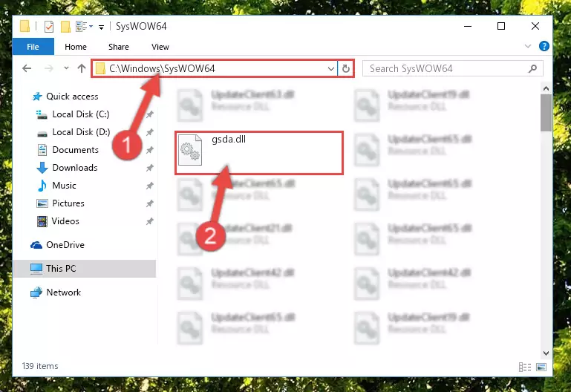The image size is (571, 392).
Task: Select OneDrive in the navigation pane
Action: (x=65, y=245)
